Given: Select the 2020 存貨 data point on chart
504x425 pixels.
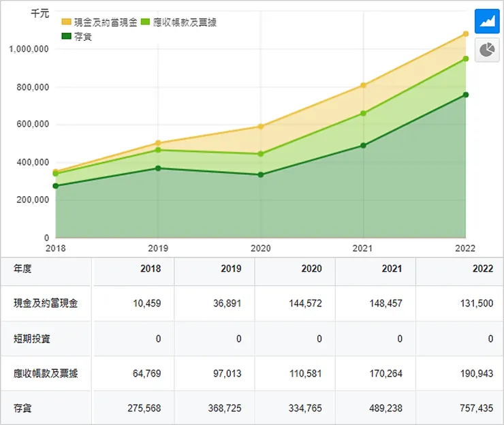Looking at the screenshot, I should pos(261,174).
